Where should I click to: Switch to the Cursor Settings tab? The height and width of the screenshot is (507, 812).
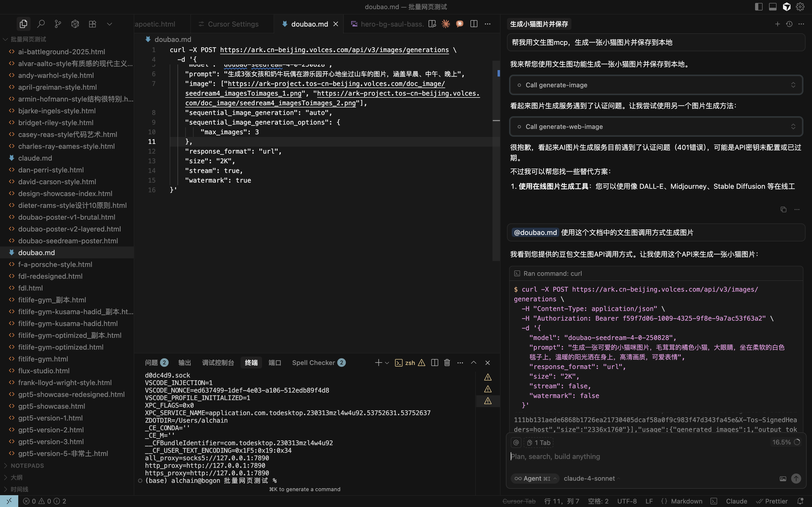click(x=233, y=24)
